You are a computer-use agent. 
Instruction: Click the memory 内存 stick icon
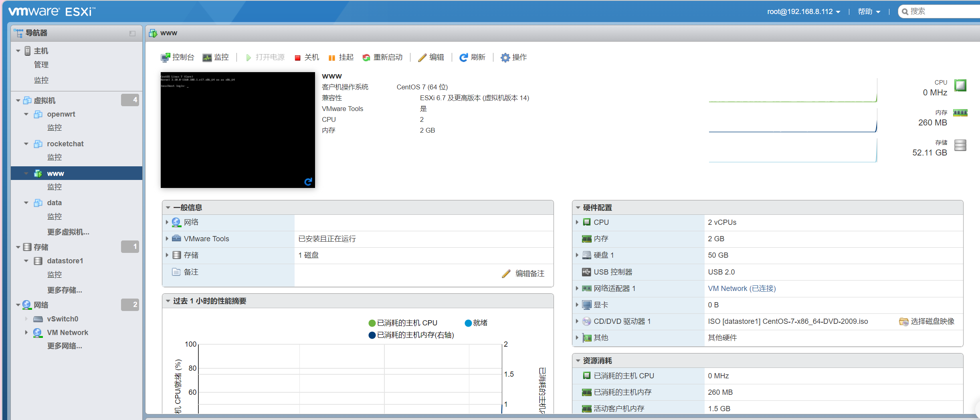(x=960, y=113)
